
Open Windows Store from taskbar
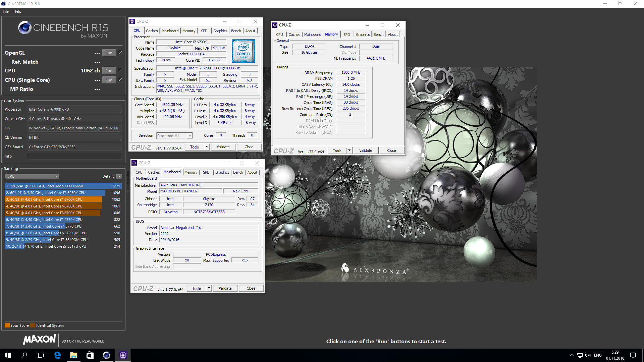90,355
